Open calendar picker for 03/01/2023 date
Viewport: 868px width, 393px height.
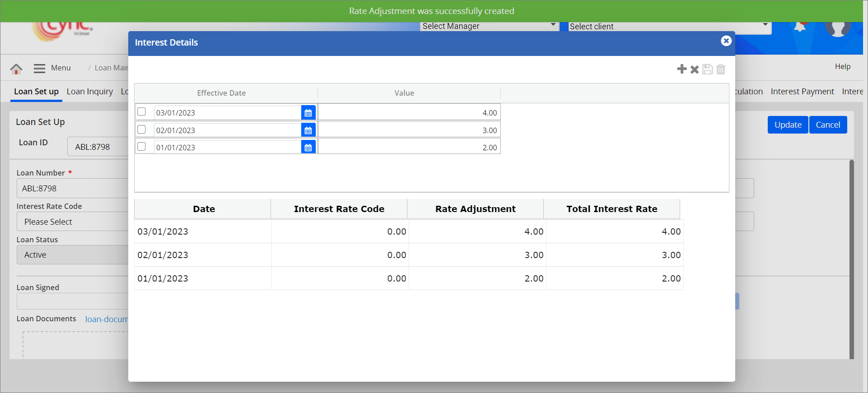click(x=308, y=113)
